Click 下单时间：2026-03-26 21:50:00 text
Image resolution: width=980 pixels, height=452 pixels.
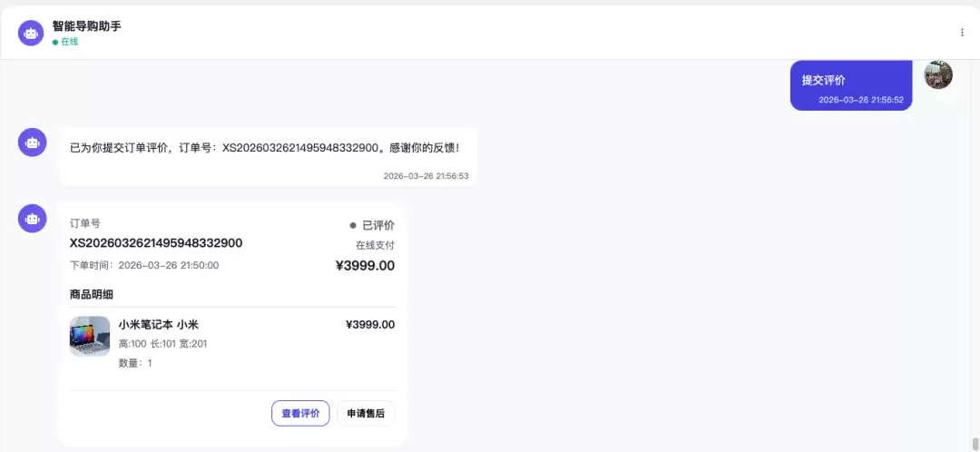pos(144,265)
